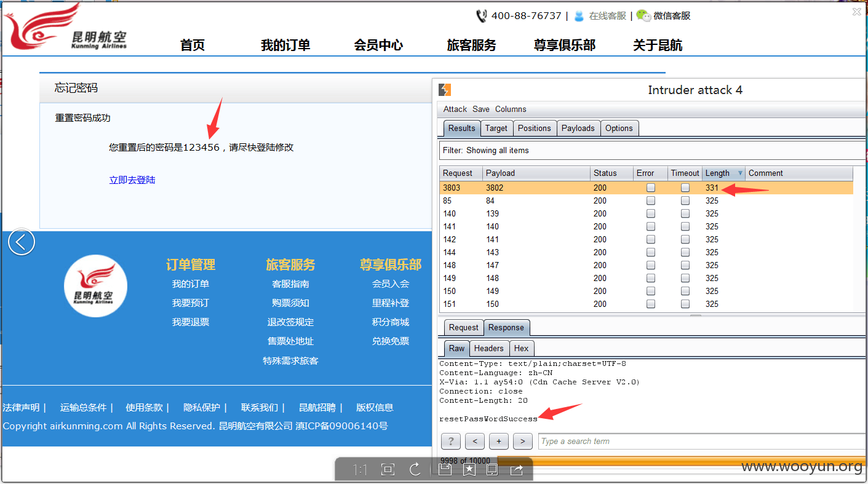Select the result row with payload 3802
The image size is (868, 484).
[647, 188]
